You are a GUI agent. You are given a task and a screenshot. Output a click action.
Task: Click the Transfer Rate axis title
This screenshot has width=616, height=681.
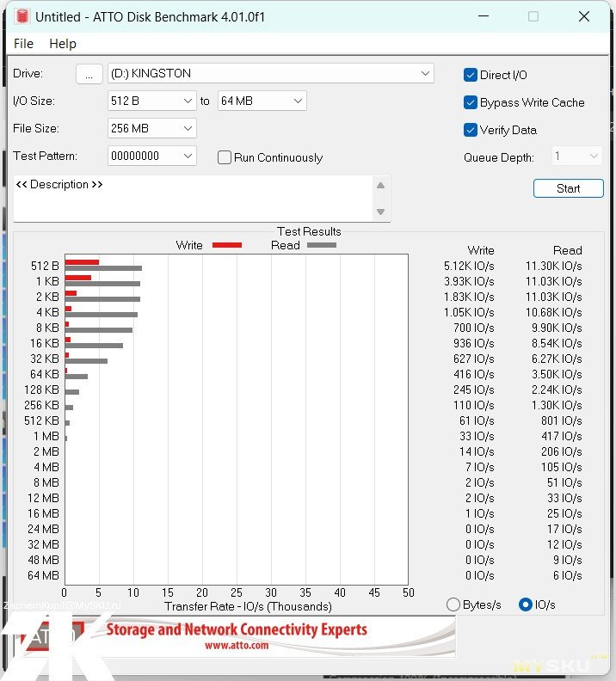point(248,606)
